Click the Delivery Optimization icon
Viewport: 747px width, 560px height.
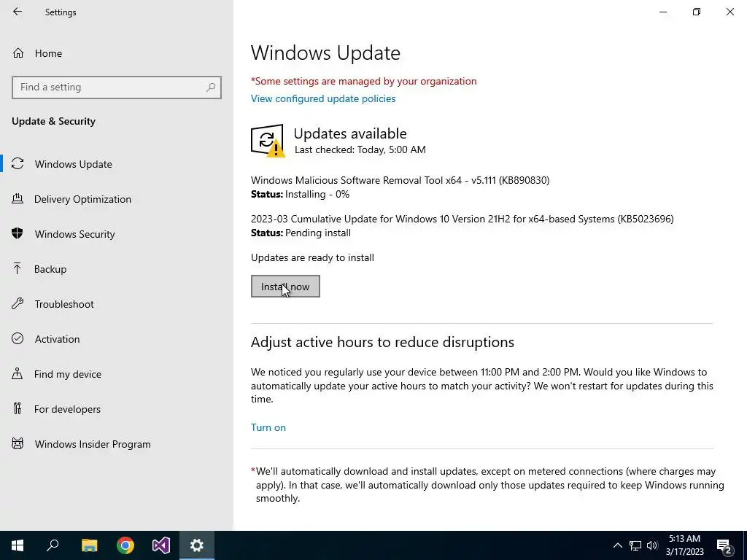point(18,198)
